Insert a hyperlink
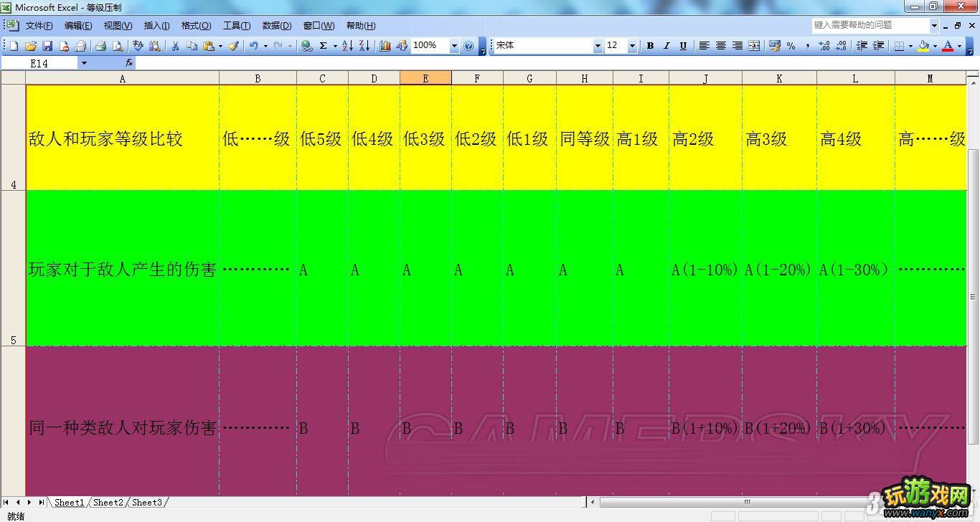The image size is (980, 522). click(x=307, y=46)
